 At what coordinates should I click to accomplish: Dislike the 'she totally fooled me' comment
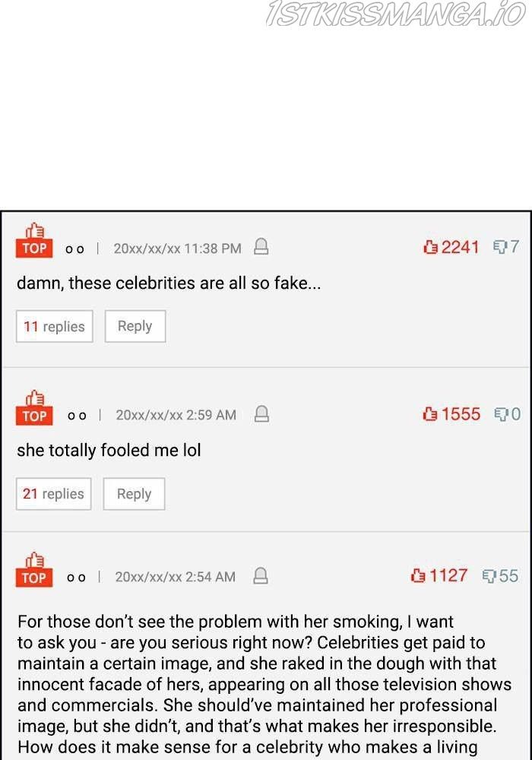pyautogui.click(x=501, y=414)
